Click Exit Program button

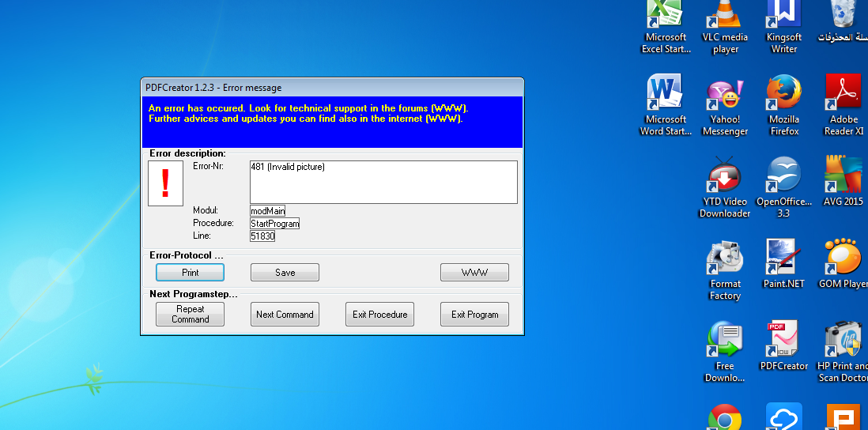tap(474, 315)
